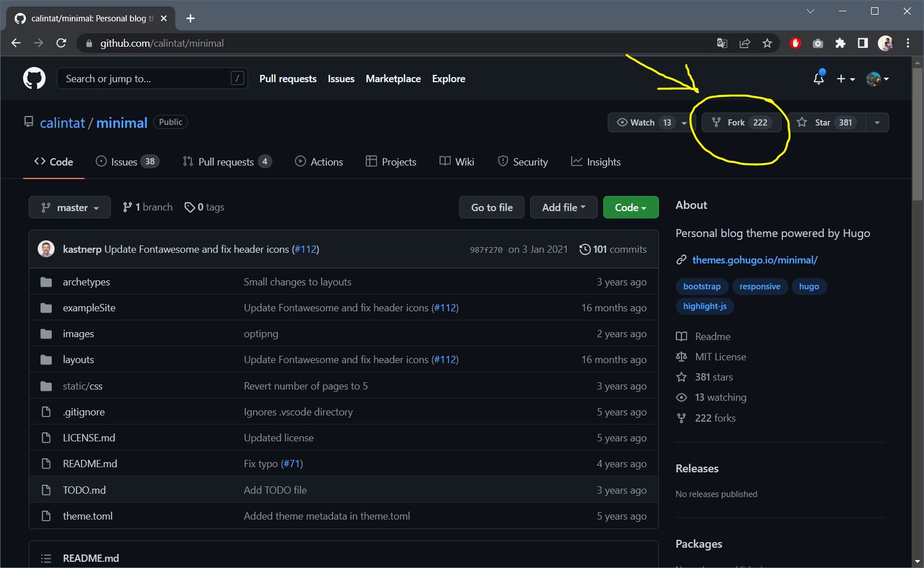Open the repository Pull requests tab
Screen dimensions: 924x568
(227, 162)
